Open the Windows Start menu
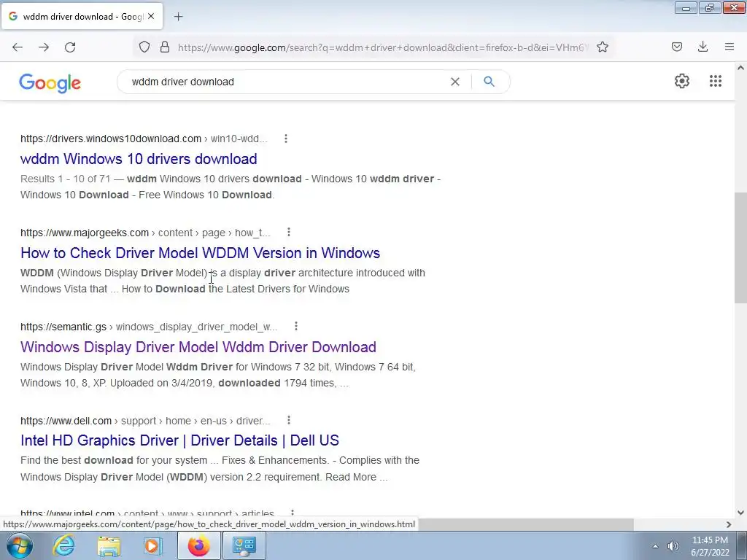Viewport: 747px width, 560px height. click(18, 545)
